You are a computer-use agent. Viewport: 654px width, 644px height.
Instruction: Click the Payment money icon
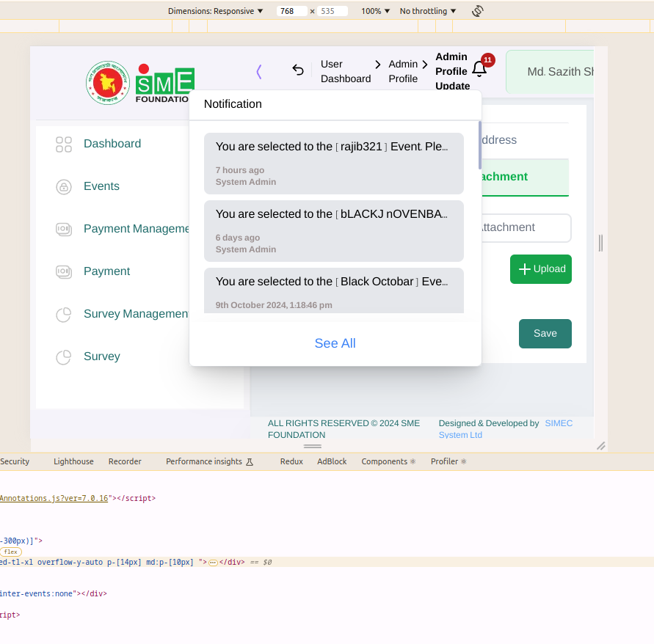[x=64, y=271]
